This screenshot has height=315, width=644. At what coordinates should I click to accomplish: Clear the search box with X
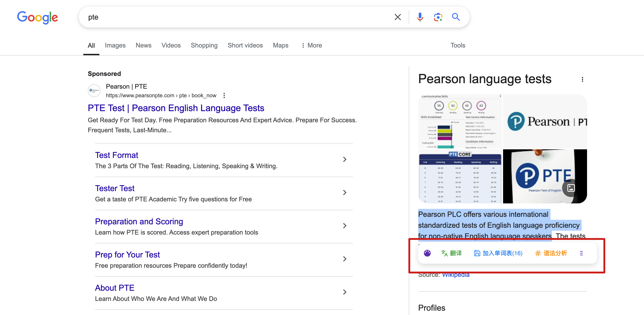pos(398,17)
